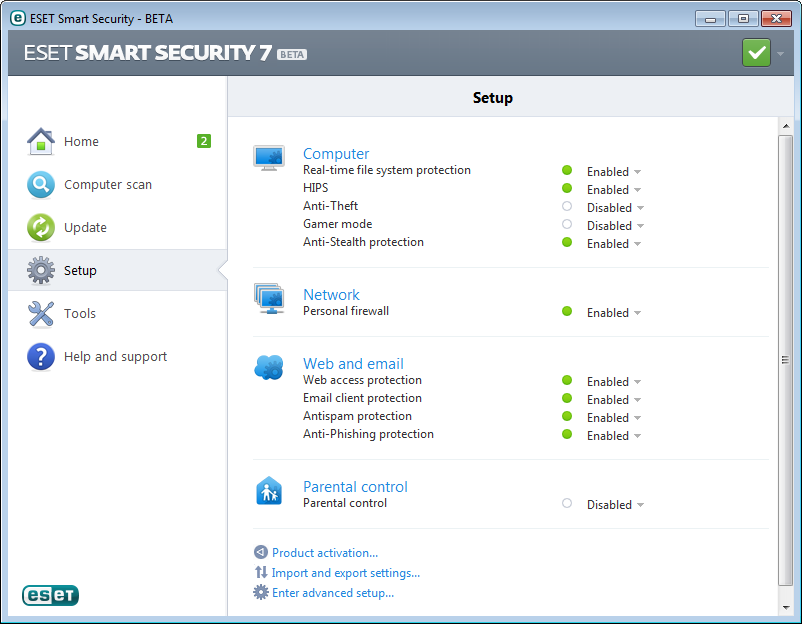Click the Web and email cloud icon
The width and height of the screenshot is (802, 624).
tap(269, 368)
